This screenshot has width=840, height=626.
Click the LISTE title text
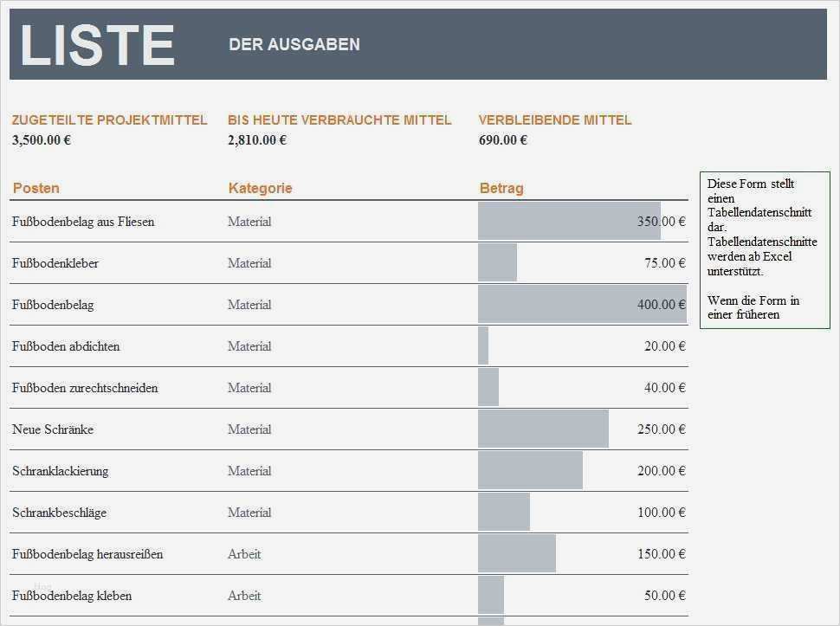(x=97, y=45)
